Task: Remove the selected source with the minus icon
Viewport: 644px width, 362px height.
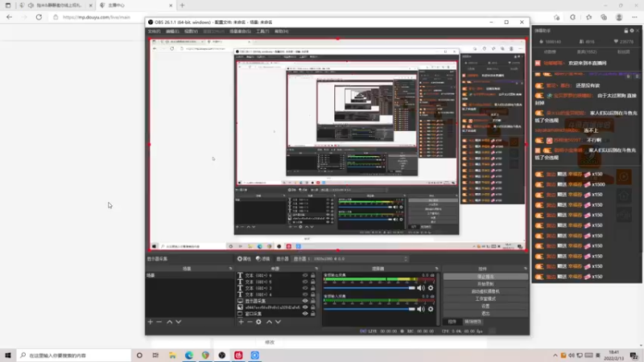Action: pos(250,323)
